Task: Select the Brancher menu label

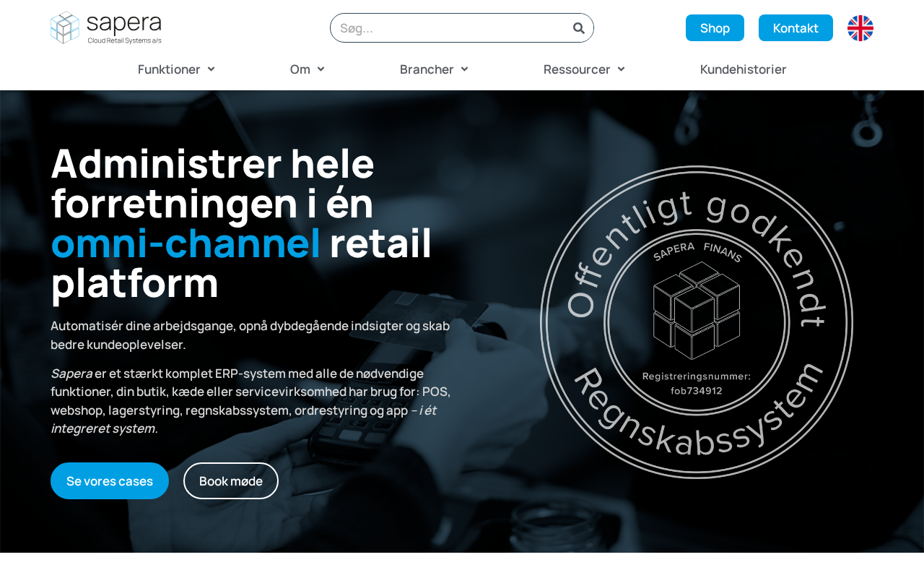Action: [427, 69]
